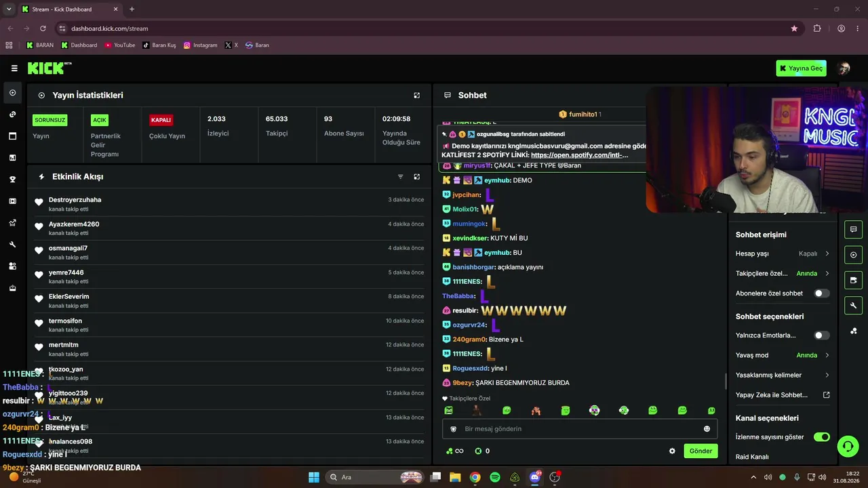Expand the Takipçilere özel setting
Viewport: 868px width, 488px height.
pyautogui.click(x=783, y=274)
